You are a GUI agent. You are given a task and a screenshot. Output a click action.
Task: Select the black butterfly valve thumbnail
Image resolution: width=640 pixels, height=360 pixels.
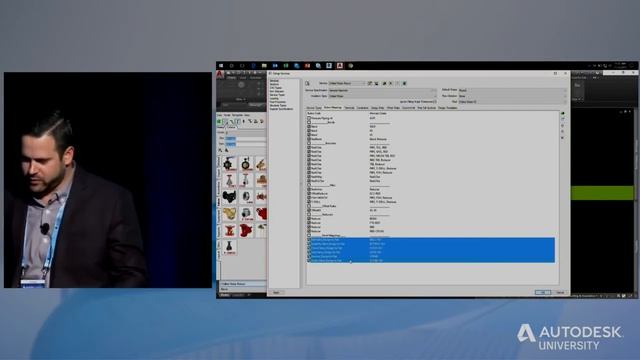point(229,164)
